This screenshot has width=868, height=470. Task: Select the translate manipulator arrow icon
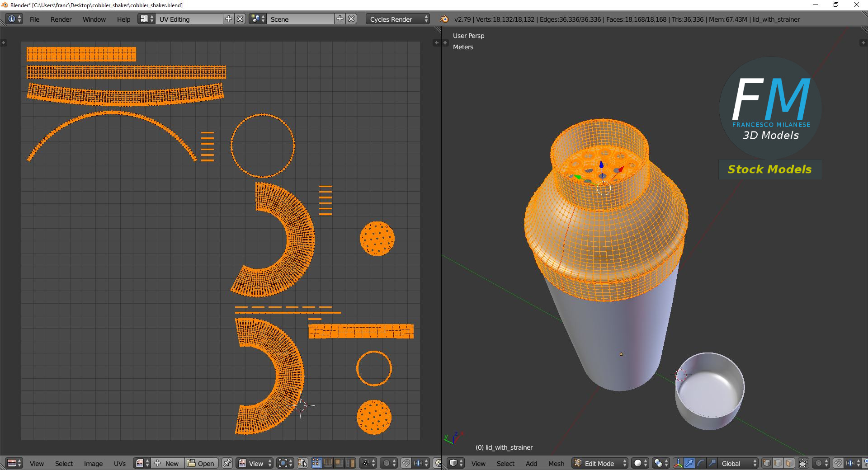point(689,463)
